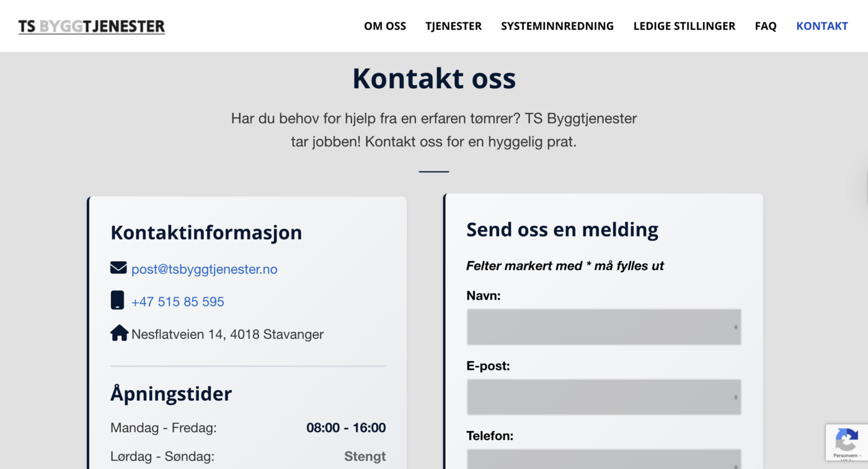Open the OM OSS menu item

click(x=385, y=26)
